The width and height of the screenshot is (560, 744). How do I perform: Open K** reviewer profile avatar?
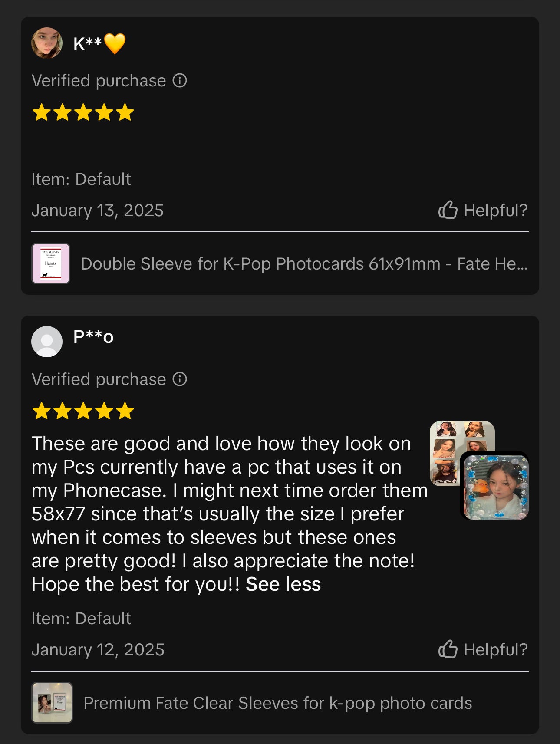pos(47,43)
